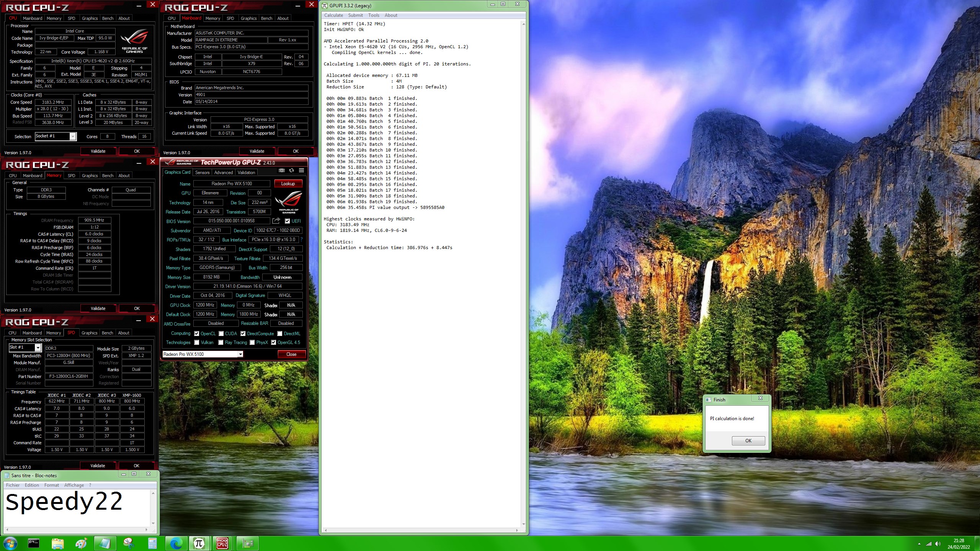
Task: Select Graphics tab in the CPU-Z SPD window
Action: pos(89,333)
